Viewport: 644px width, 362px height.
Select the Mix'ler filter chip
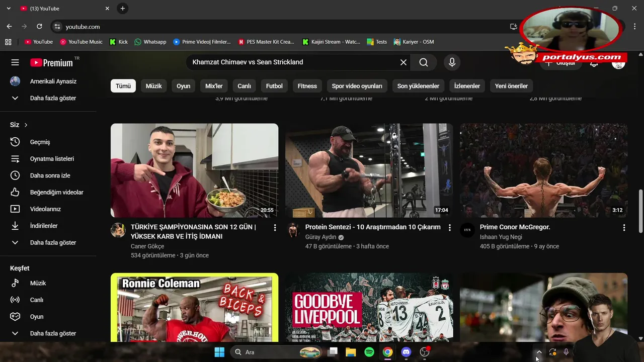(x=214, y=86)
